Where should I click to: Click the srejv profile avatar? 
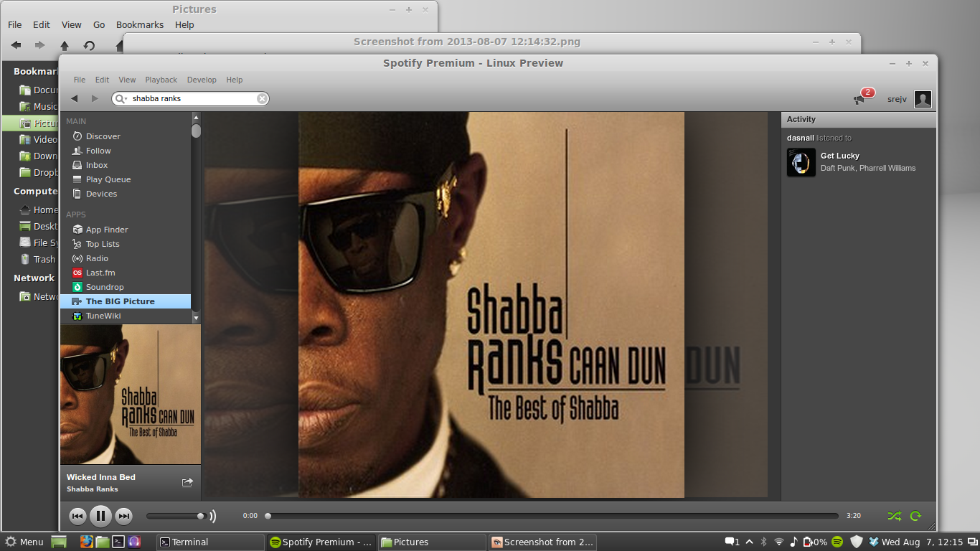click(923, 99)
